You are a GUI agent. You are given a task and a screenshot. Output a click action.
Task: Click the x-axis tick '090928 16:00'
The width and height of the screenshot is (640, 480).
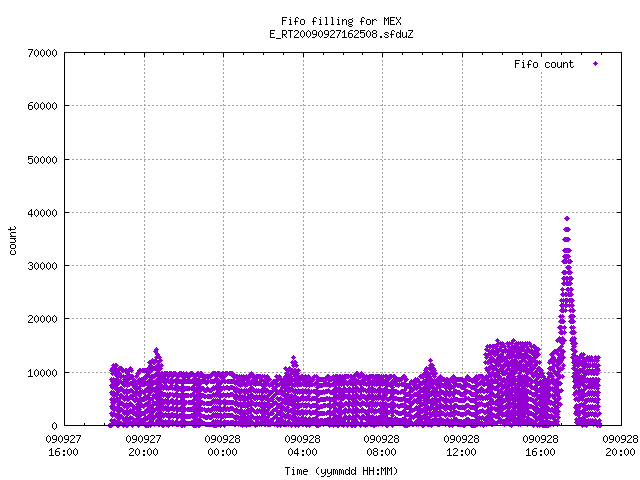[x=540, y=446]
